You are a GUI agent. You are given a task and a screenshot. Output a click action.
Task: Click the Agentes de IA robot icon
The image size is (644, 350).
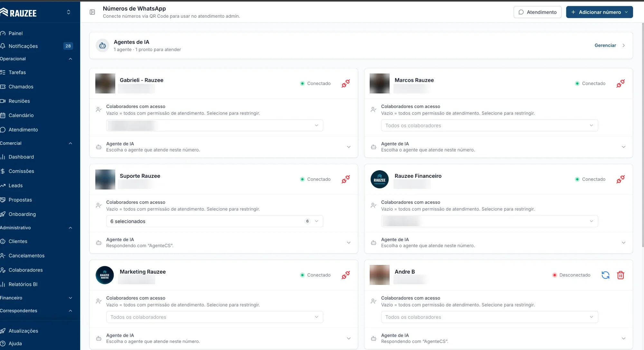pos(102,45)
